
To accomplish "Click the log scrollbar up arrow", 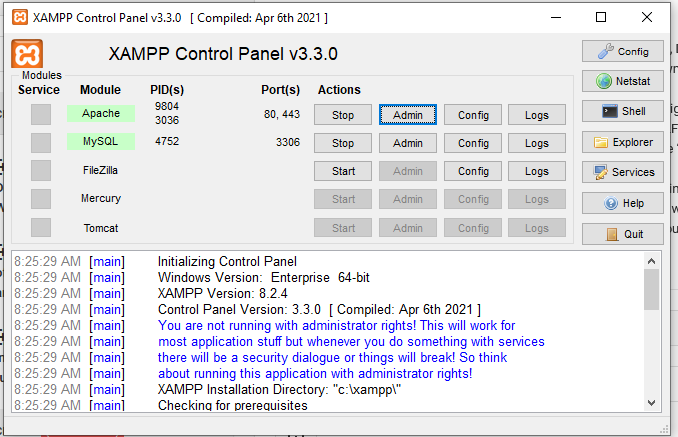I will click(652, 261).
